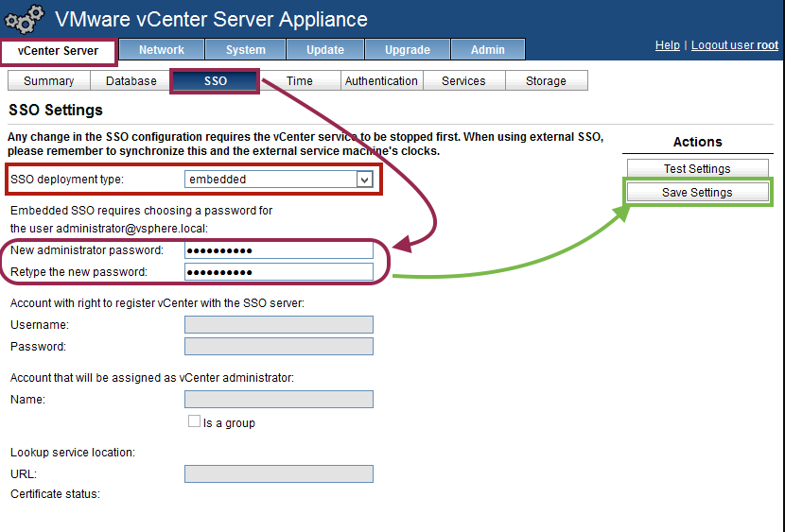Select the Upgrade tab
Image resolution: width=785 pixels, height=532 pixels.
(408, 50)
